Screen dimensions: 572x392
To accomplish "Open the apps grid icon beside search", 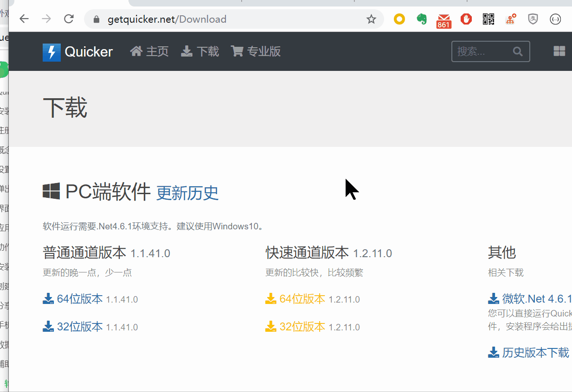I will click(559, 51).
